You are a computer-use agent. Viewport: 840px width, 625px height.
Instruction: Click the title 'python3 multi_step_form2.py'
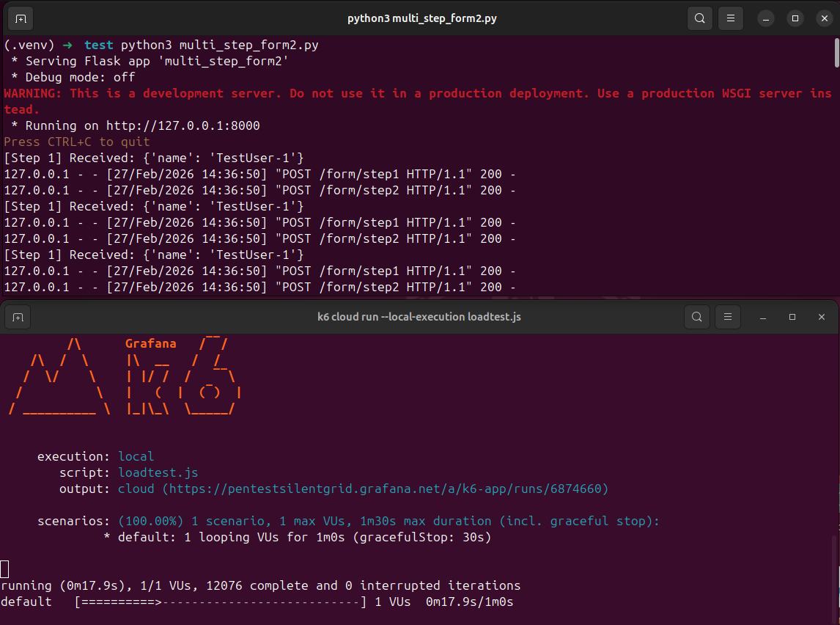click(421, 19)
